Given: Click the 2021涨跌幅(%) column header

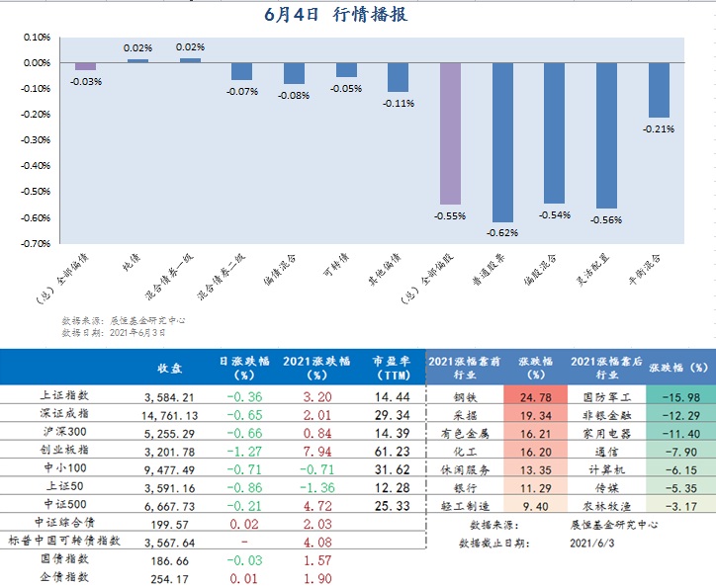Looking at the screenshot, I should (x=316, y=368).
